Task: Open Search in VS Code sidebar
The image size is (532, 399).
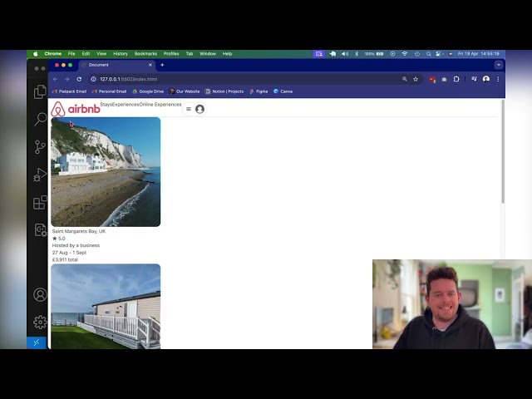Action: click(x=40, y=119)
